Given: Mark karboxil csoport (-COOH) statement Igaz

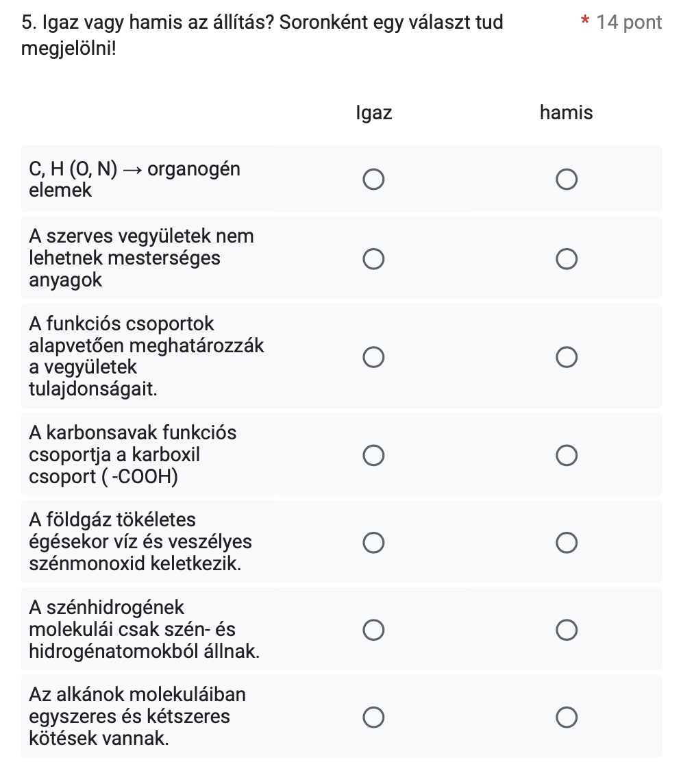Looking at the screenshot, I should pos(373,455).
